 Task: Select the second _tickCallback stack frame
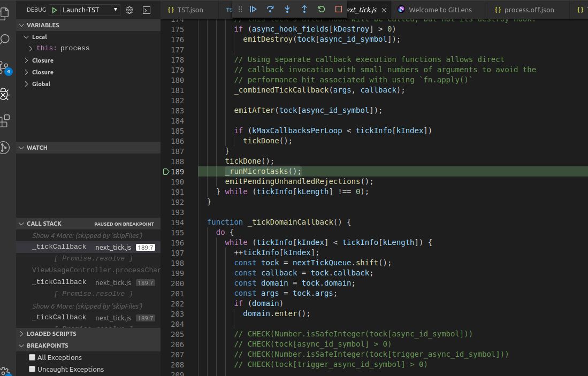(88, 282)
